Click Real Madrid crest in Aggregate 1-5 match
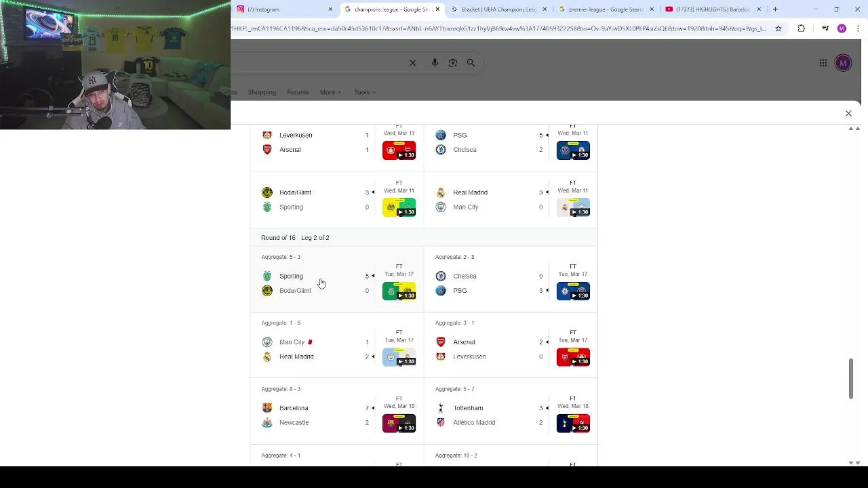Image resolution: width=868 pixels, height=488 pixels. pos(267,357)
